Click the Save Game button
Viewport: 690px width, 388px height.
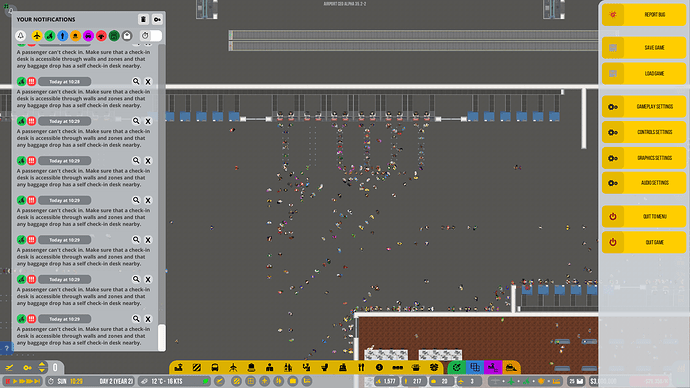[644, 48]
